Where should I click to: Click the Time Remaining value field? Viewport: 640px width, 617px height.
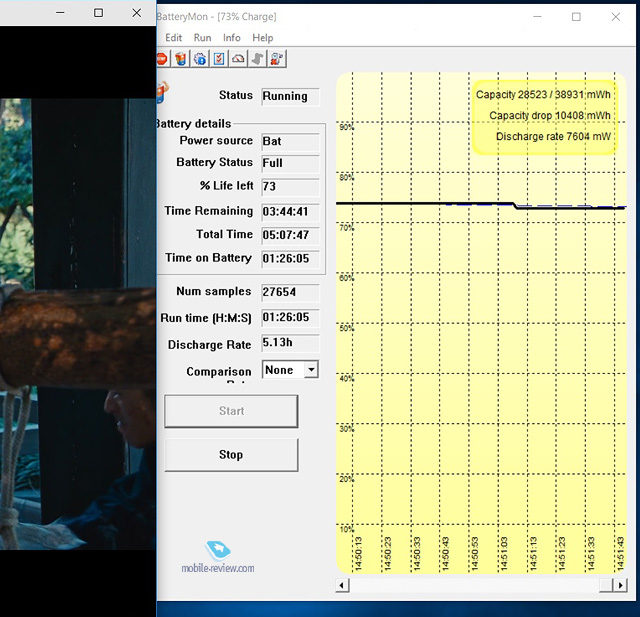pyautogui.click(x=290, y=212)
